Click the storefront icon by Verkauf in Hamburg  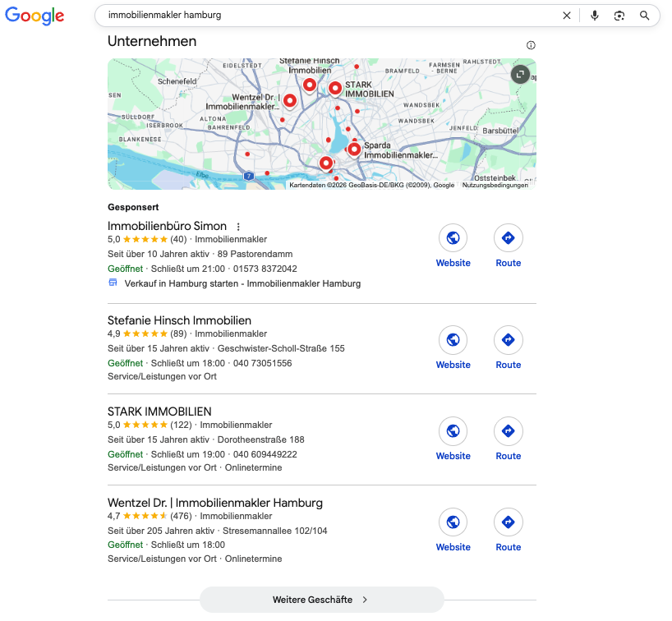(x=113, y=283)
